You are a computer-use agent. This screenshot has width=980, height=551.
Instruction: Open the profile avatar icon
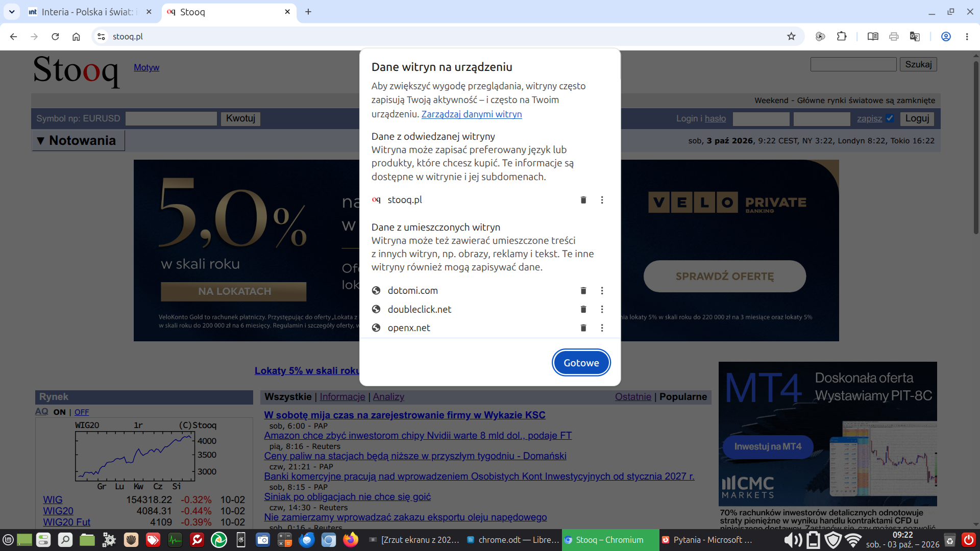click(x=946, y=37)
